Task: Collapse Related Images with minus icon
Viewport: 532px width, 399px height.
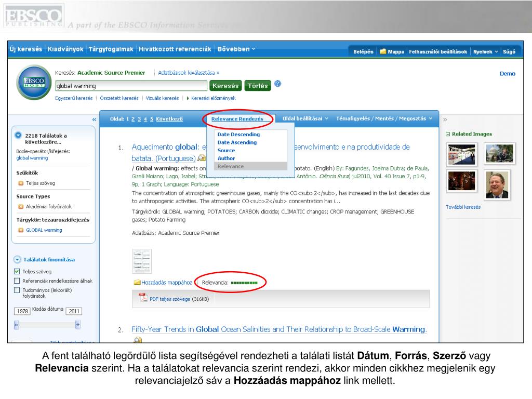Action: point(447,134)
